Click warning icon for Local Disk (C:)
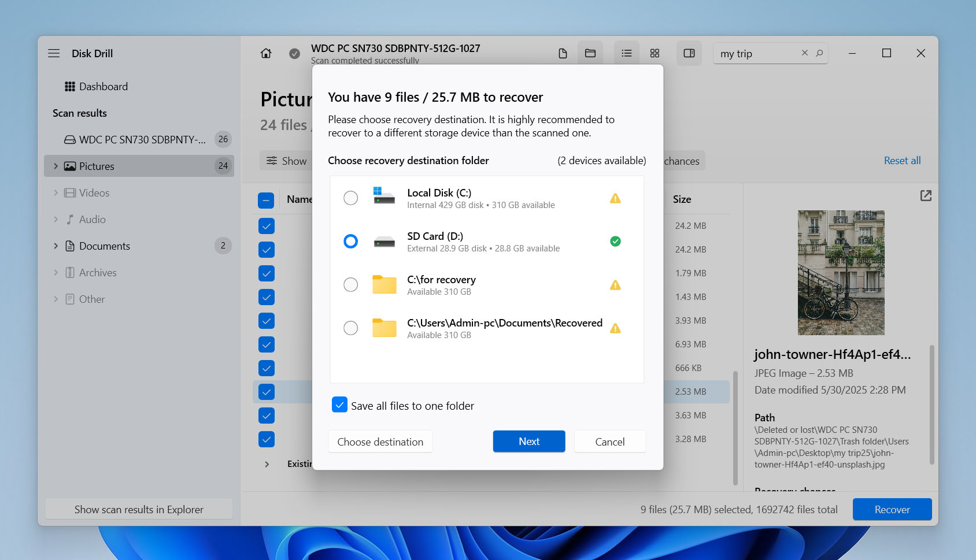The height and width of the screenshot is (560, 976). [615, 198]
